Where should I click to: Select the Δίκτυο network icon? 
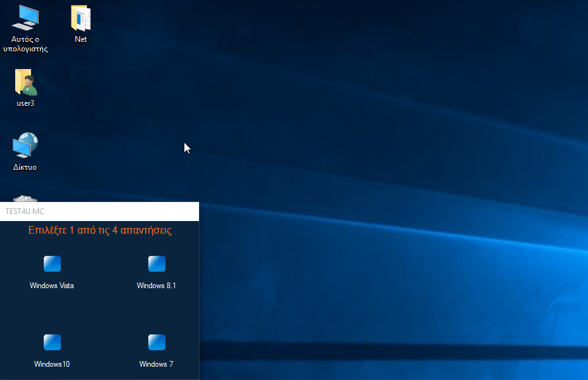[x=25, y=146]
